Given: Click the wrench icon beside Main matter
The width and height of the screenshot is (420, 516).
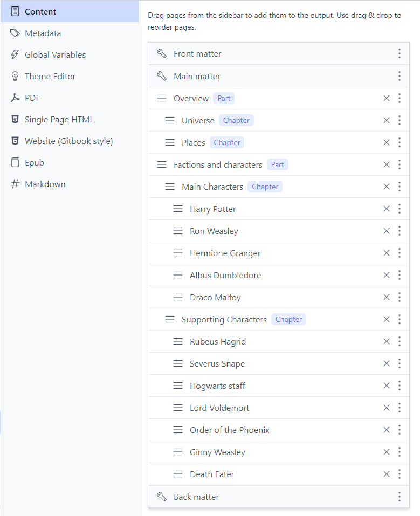Looking at the screenshot, I should coord(161,76).
